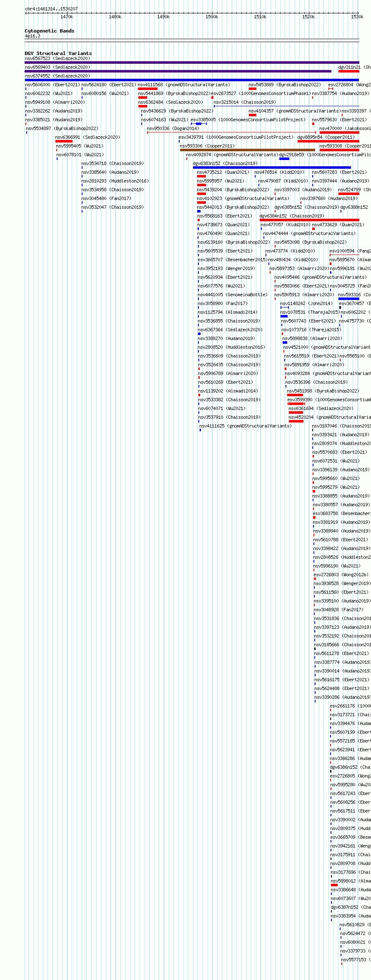
Task: Open variant nsv5624180 (Ebert2021)
Action: [109, 85]
